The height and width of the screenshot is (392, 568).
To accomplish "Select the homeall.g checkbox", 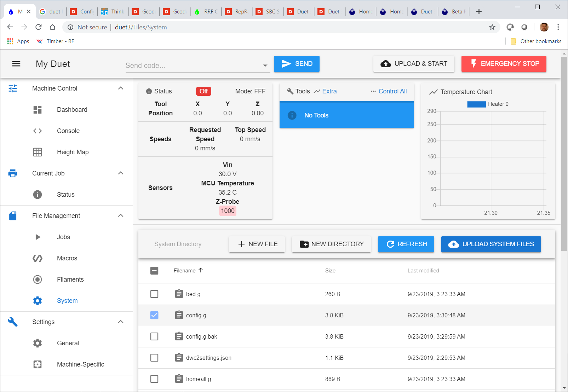I will coord(154,379).
